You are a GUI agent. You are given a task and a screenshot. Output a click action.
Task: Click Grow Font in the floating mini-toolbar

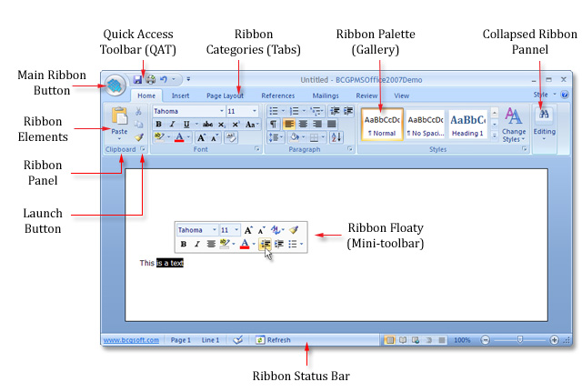248,230
